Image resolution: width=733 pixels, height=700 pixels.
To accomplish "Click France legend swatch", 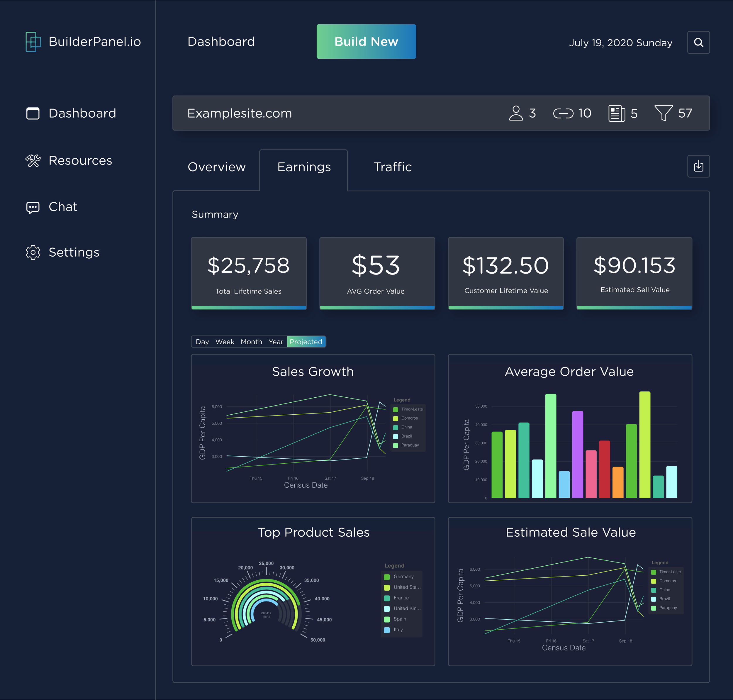I will tap(387, 599).
